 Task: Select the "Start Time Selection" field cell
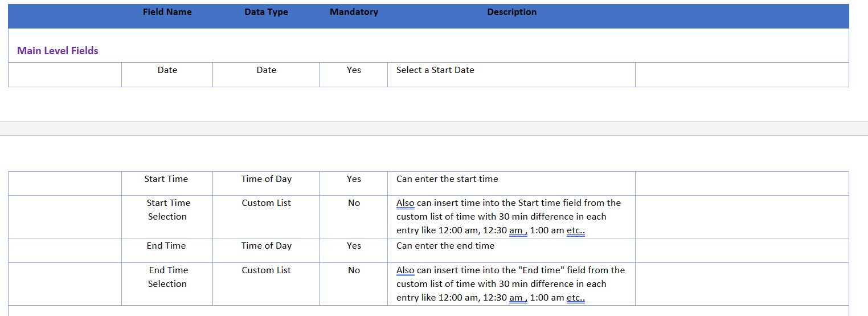(x=167, y=210)
